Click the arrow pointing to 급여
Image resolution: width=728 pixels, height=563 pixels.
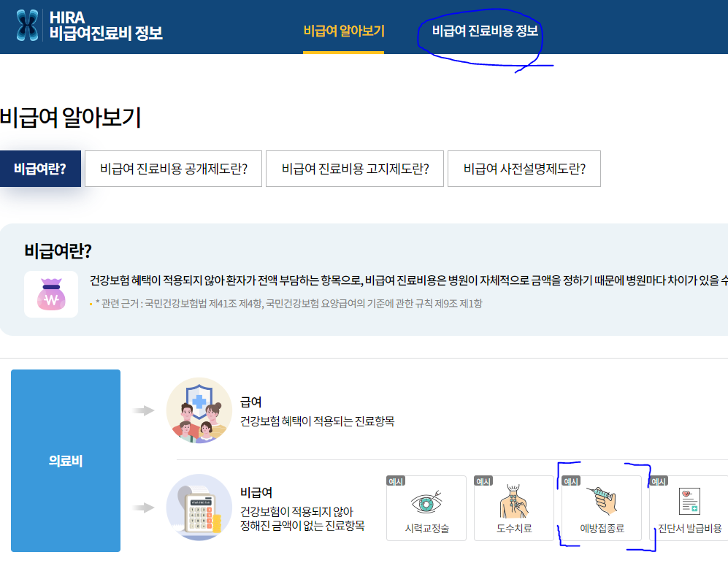click(143, 410)
